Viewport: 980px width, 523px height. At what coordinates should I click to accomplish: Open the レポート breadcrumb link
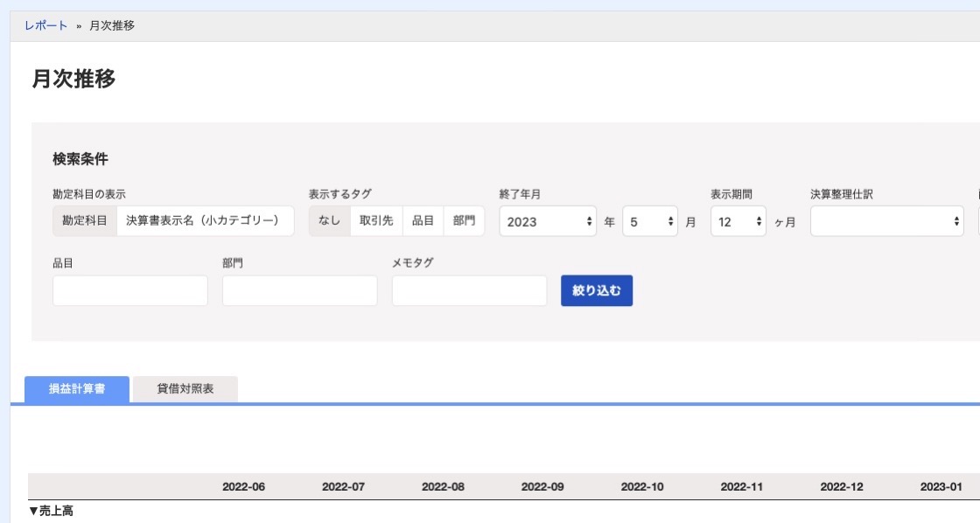point(45,25)
